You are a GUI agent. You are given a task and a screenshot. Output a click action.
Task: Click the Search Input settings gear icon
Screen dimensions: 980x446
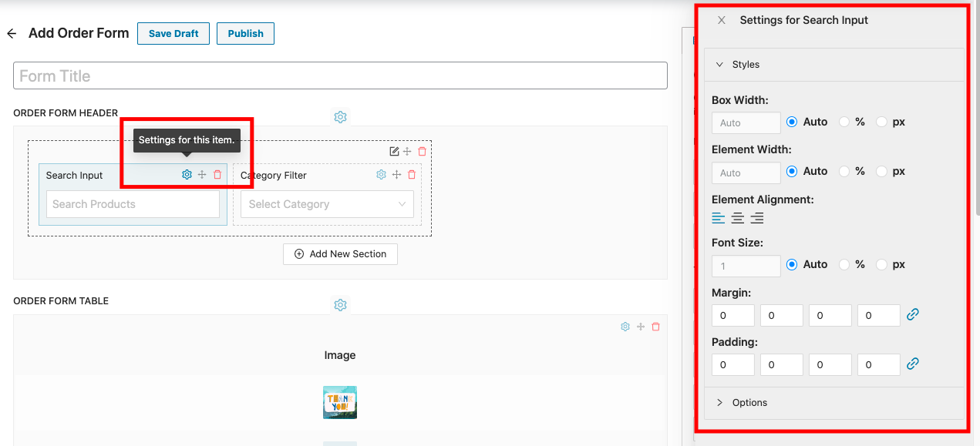[x=187, y=175]
